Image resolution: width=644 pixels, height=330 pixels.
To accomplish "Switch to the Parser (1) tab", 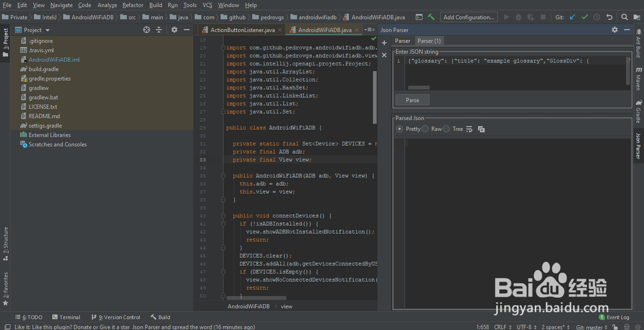I will pos(429,41).
